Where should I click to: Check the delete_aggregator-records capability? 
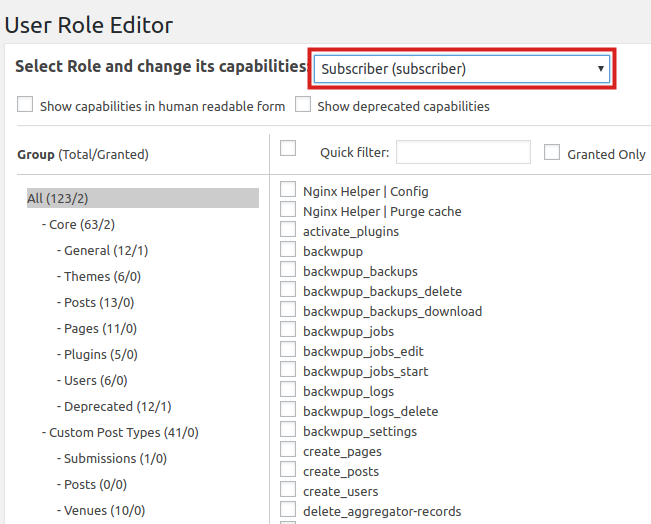click(x=288, y=511)
